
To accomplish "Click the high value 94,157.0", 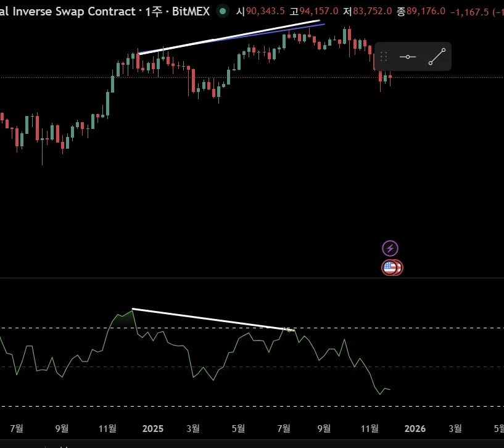I will 319,11.
